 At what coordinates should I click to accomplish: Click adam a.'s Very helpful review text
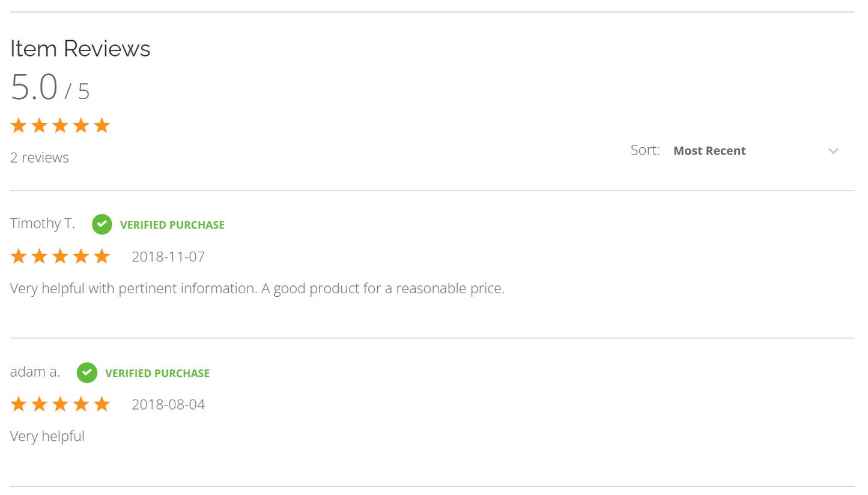pos(47,436)
